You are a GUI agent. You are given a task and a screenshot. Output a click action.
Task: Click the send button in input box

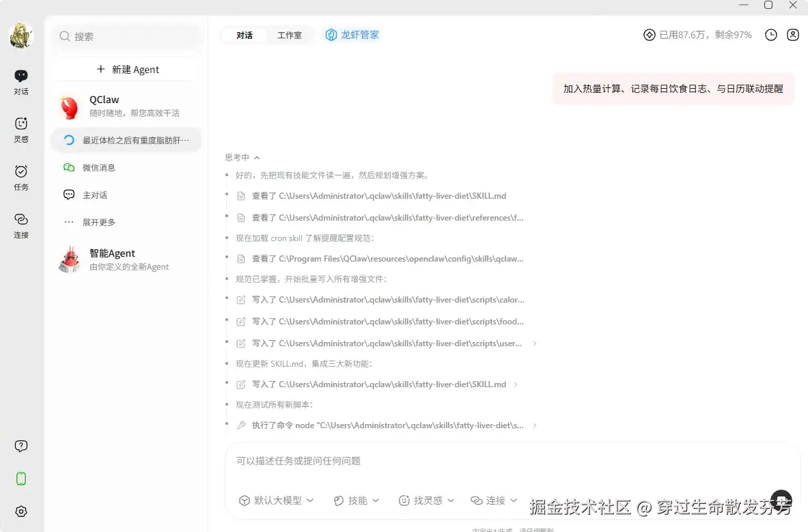click(781, 500)
